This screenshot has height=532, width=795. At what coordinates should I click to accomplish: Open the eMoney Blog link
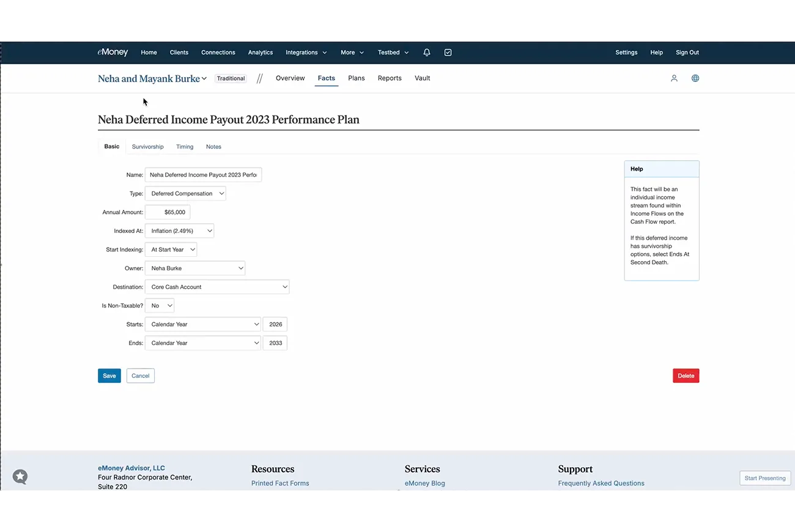pos(425,483)
